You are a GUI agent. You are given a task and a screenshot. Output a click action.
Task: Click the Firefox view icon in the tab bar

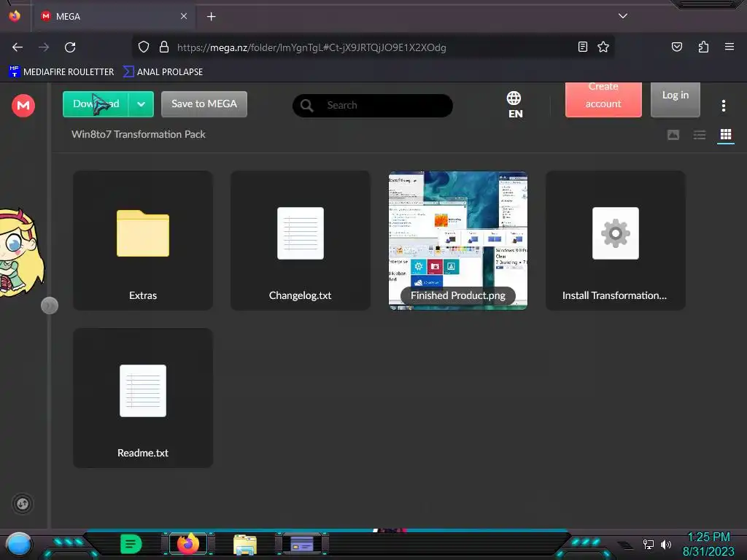pyautogui.click(x=15, y=16)
